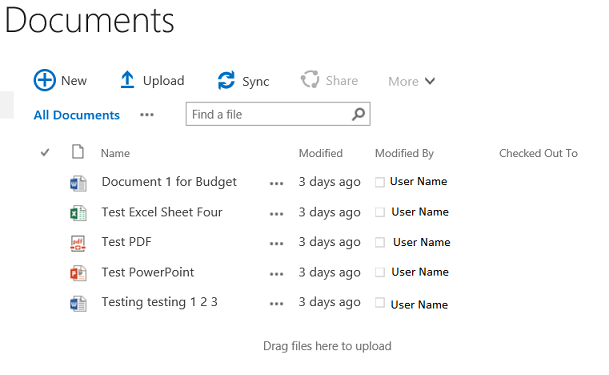Click User Name in Document 1 for Budget row
The height and width of the screenshot is (375, 609).
pyautogui.click(x=418, y=181)
